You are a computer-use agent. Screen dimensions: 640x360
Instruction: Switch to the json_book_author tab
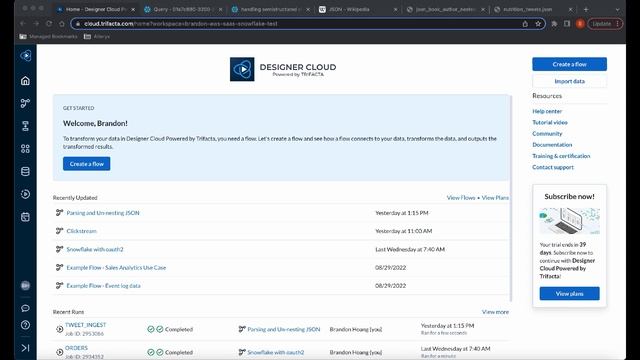(446, 9)
